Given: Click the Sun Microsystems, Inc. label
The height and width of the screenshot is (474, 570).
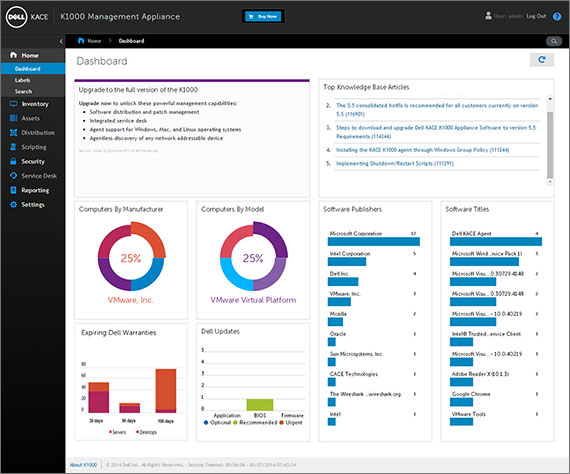Looking at the screenshot, I should coord(357,354).
